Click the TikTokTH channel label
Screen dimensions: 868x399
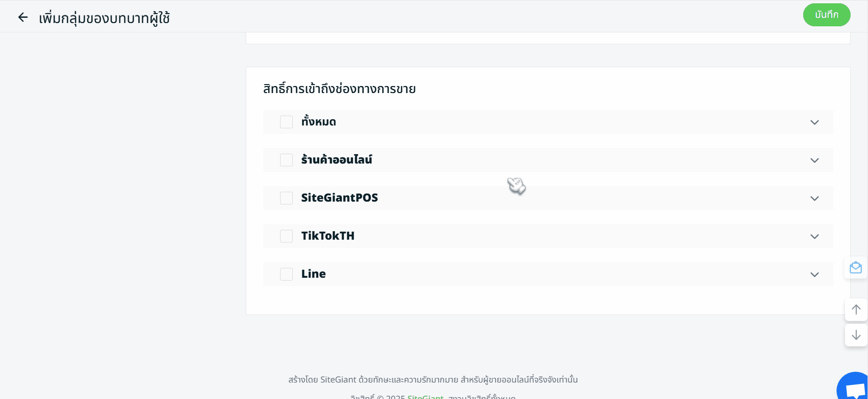click(x=328, y=236)
